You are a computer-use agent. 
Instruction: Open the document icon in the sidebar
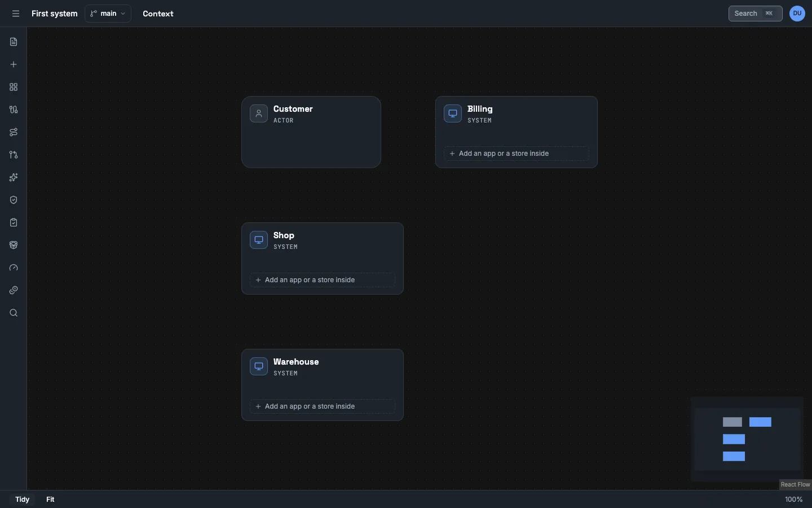14,42
